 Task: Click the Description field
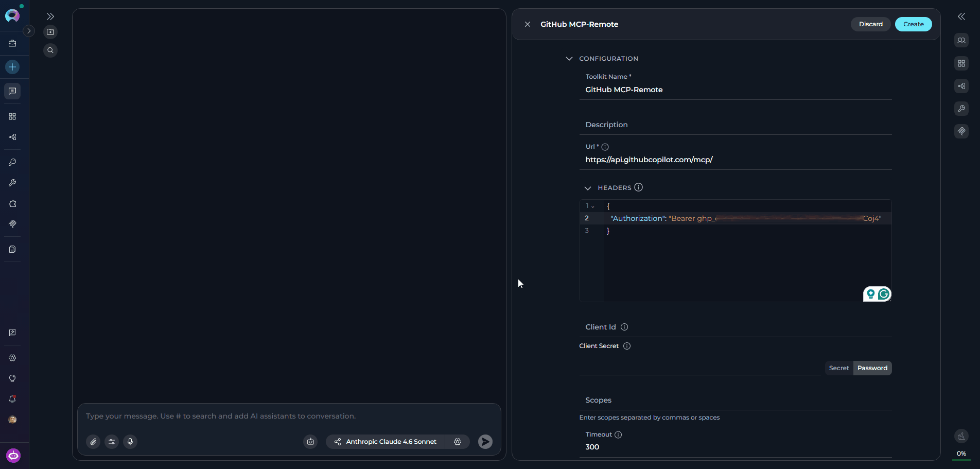point(736,125)
